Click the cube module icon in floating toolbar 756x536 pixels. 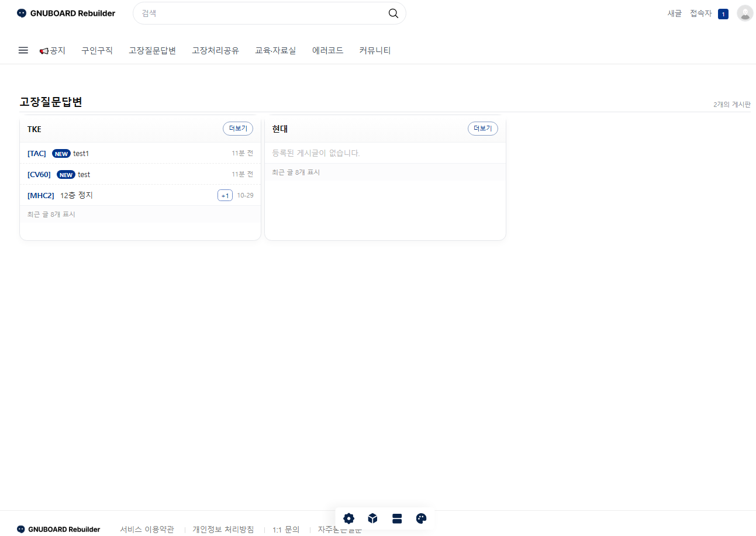click(373, 518)
